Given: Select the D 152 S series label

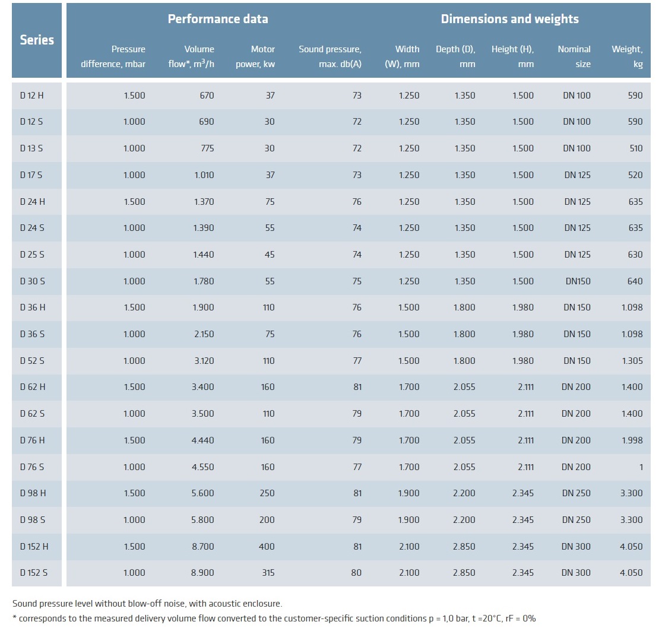Looking at the screenshot, I should pyautogui.click(x=34, y=573).
